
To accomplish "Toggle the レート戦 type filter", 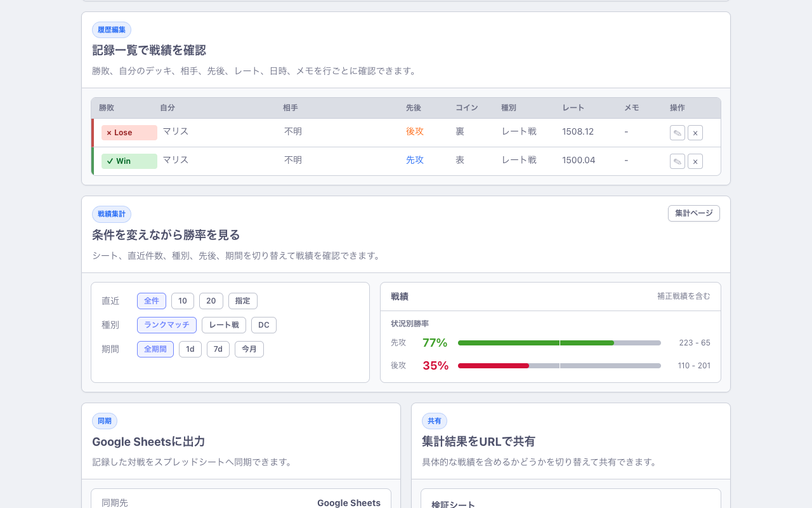I will pyautogui.click(x=224, y=325).
